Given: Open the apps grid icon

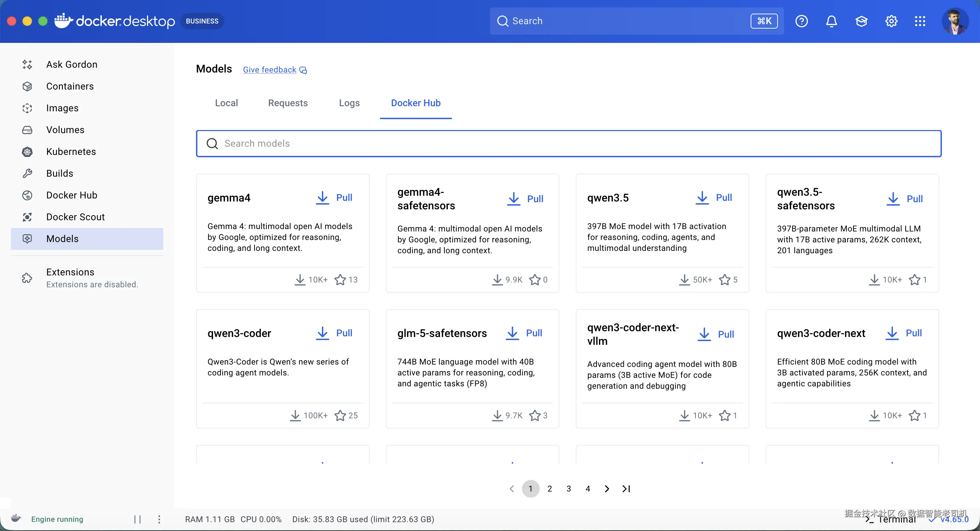Looking at the screenshot, I should (920, 21).
